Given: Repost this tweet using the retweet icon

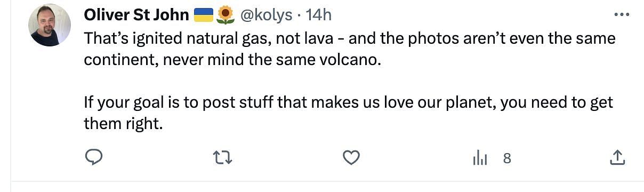Looking at the screenshot, I should click(222, 157).
